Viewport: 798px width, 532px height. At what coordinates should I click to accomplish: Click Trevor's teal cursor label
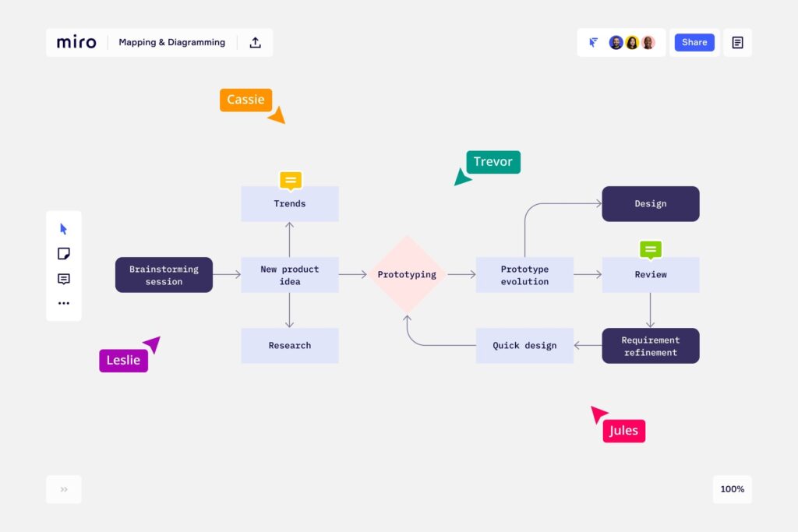(x=493, y=162)
